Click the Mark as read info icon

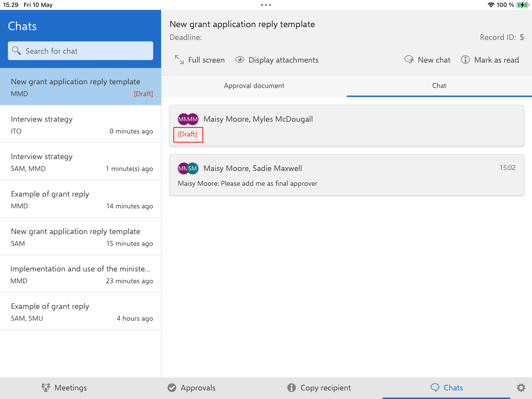(465, 60)
